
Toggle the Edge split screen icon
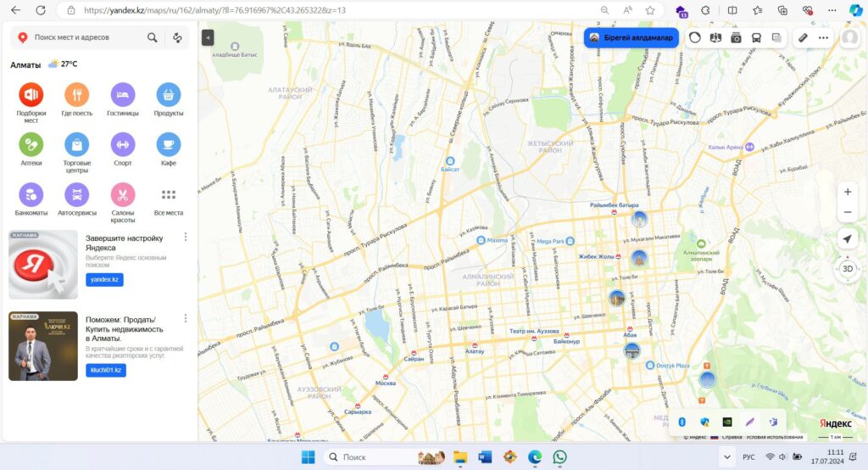pos(732,10)
